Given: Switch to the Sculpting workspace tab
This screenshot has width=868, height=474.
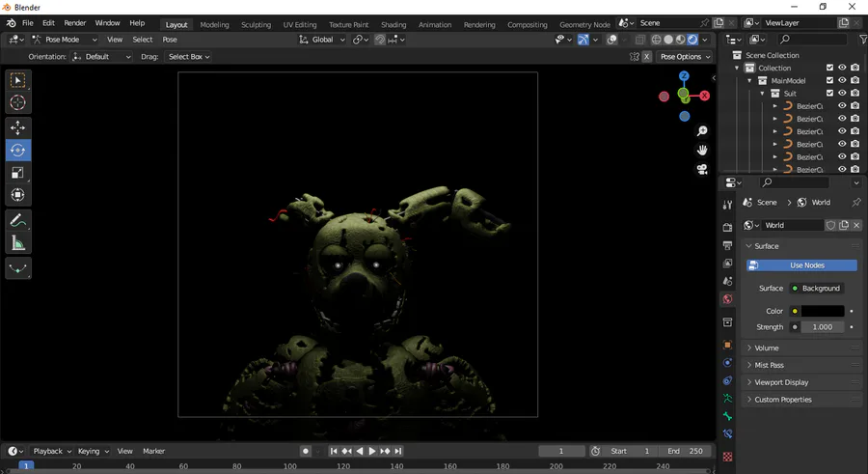Looking at the screenshot, I should pyautogui.click(x=256, y=24).
